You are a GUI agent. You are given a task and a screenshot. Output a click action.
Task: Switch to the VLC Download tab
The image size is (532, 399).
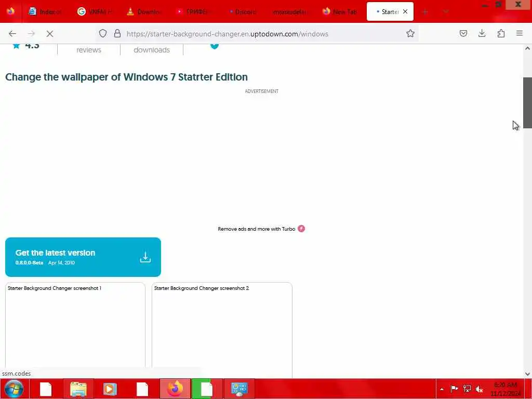click(x=144, y=12)
